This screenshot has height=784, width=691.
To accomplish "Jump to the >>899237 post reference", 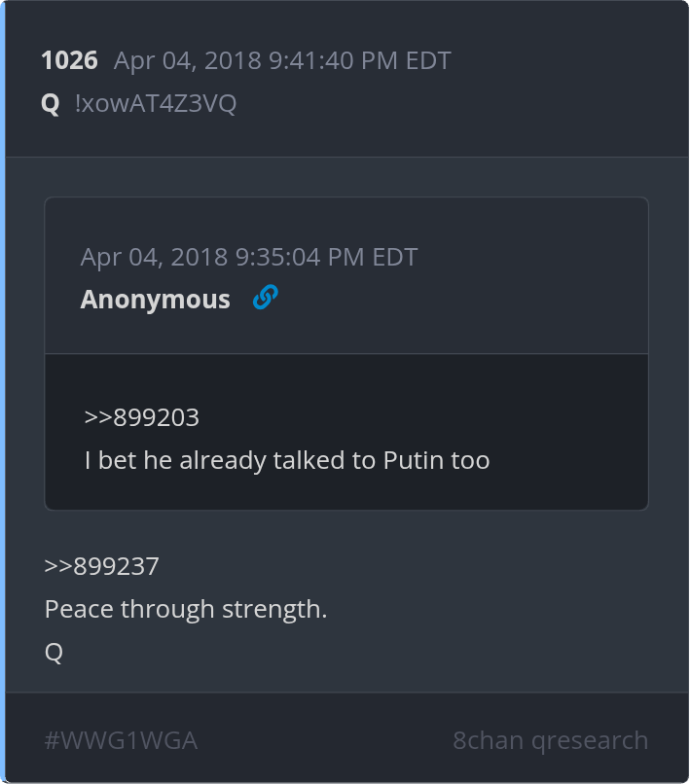I will (102, 566).
